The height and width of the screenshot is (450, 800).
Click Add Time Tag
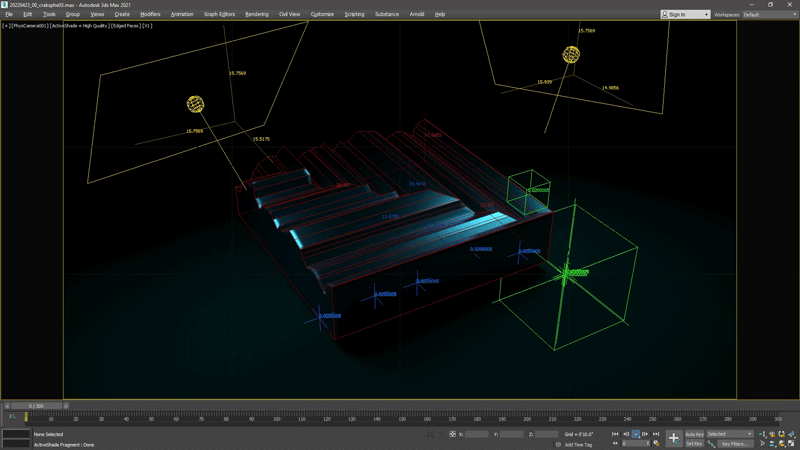click(x=577, y=444)
